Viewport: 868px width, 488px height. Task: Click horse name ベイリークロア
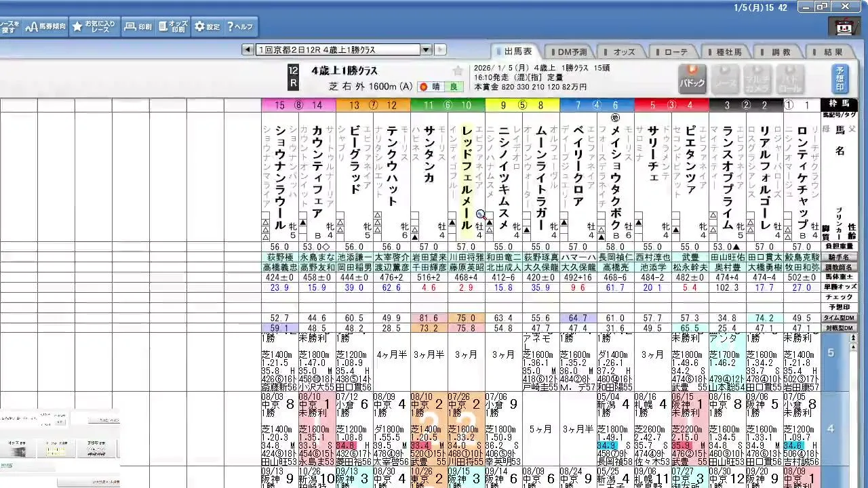578,166
